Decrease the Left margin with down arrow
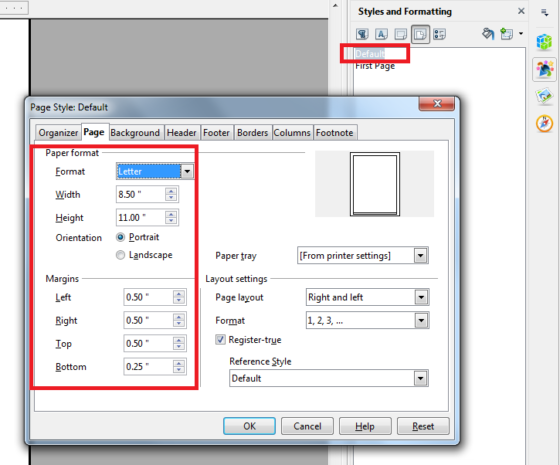This screenshot has width=560, height=465. (x=179, y=301)
